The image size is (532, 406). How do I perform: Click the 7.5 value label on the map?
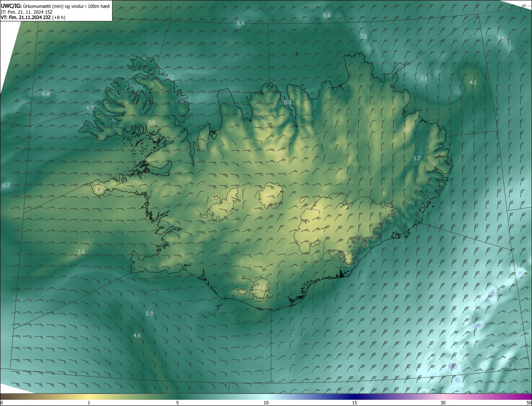(501, 39)
